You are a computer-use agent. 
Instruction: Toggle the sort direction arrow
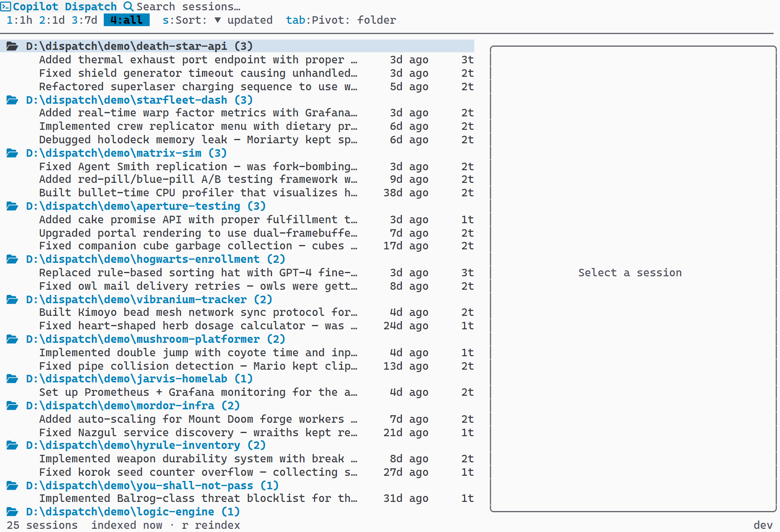tap(217, 20)
